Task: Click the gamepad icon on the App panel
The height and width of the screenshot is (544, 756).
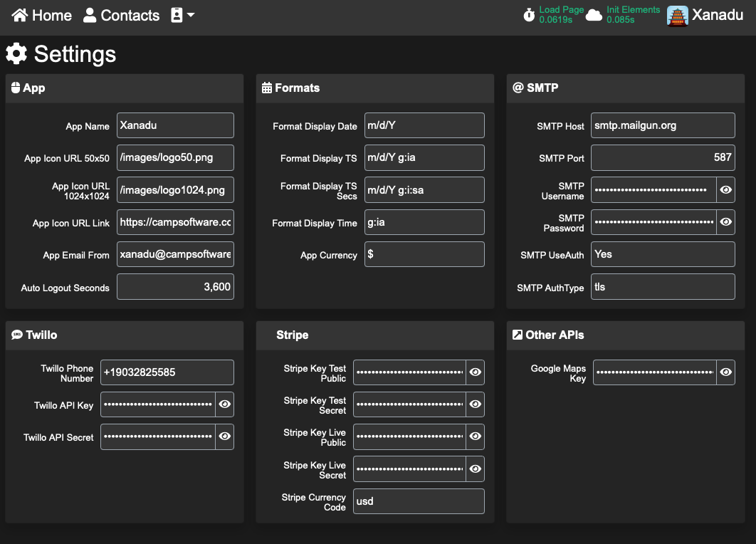Action: point(16,88)
